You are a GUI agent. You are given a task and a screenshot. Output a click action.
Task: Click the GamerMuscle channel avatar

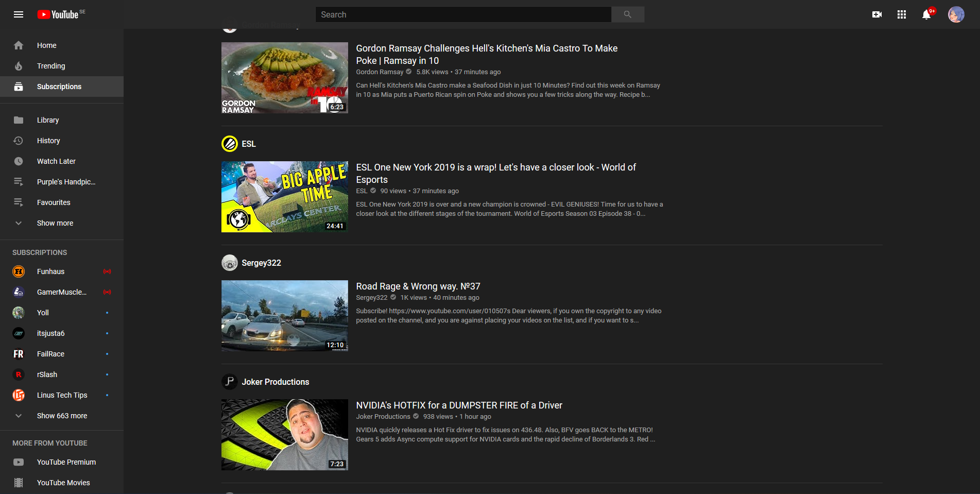[19, 292]
